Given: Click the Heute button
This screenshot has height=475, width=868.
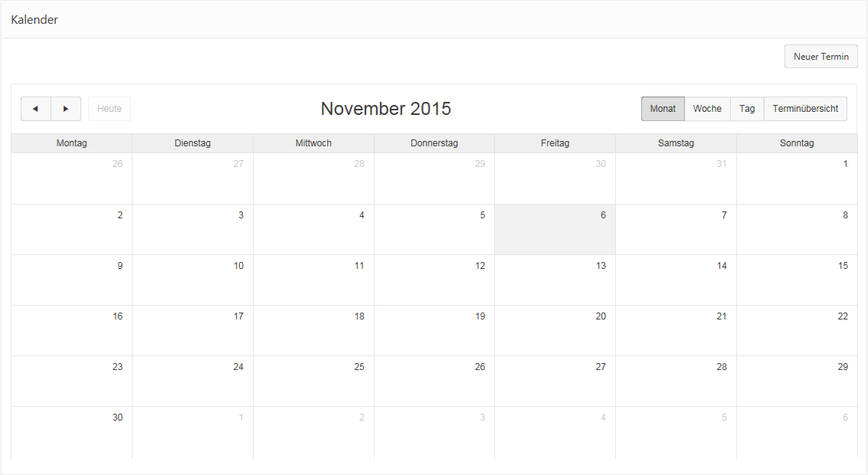Looking at the screenshot, I should click(110, 109).
